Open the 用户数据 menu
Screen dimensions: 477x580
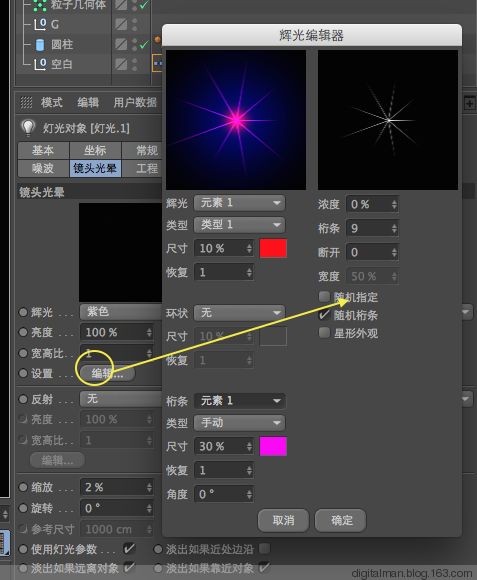(x=135, y=102)
